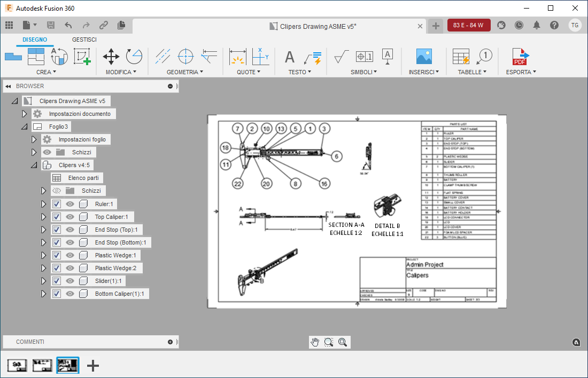Select the Pan hand tool
Viewport: 588px width, 378px height.
(x=315, y=342)
